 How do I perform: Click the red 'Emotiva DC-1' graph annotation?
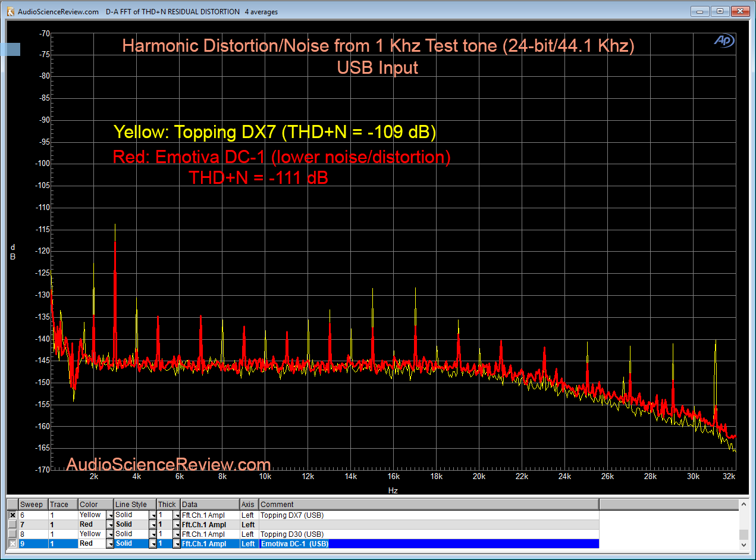tap(282, 158)
